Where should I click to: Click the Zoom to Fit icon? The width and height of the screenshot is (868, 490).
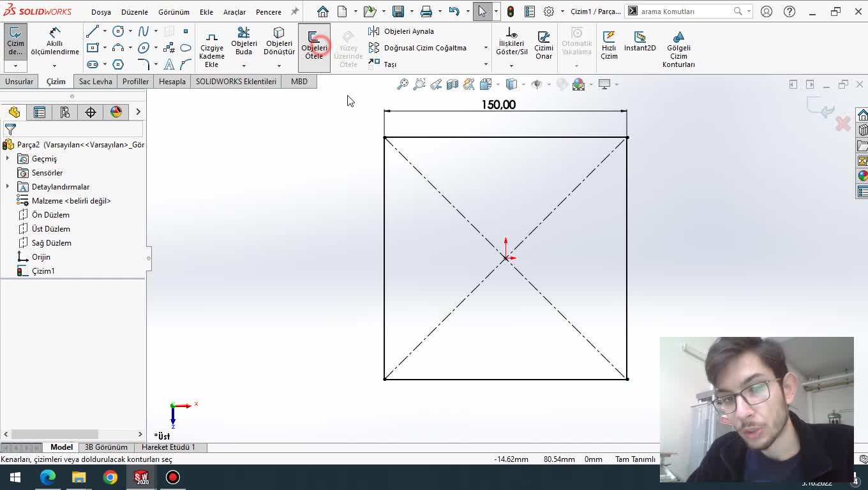coord(403,84)
